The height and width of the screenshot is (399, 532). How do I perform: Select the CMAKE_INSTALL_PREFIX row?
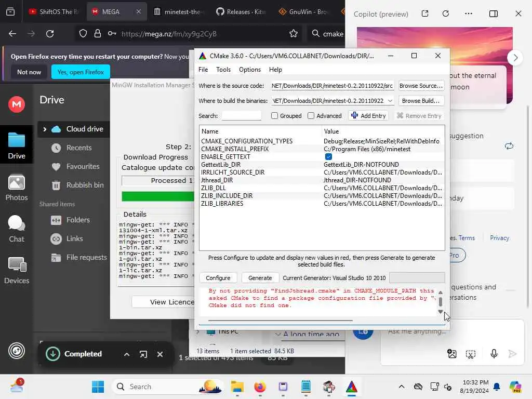click(322, 149)
